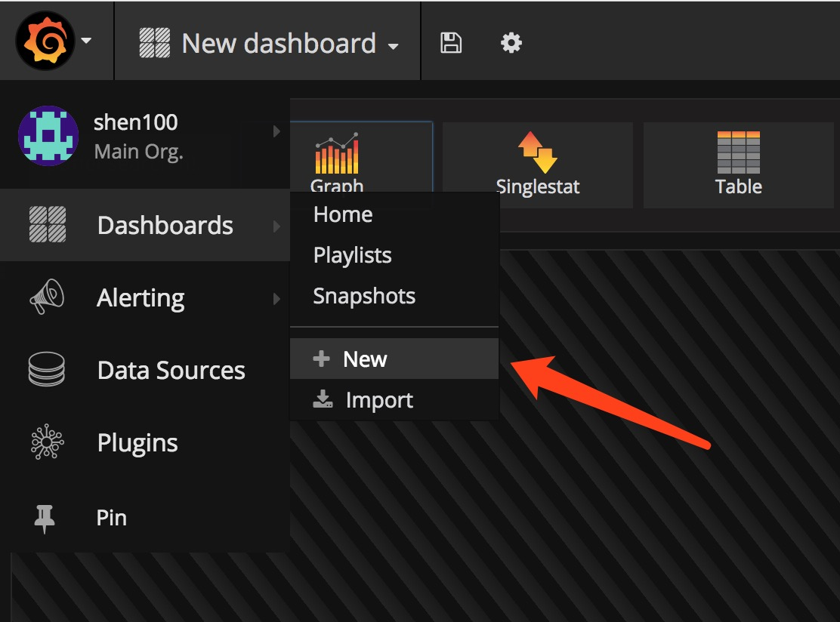840x622 pixels.
Task: Click the Grafana logo icon
Action: pyautogui.click(x=45, y=42)
